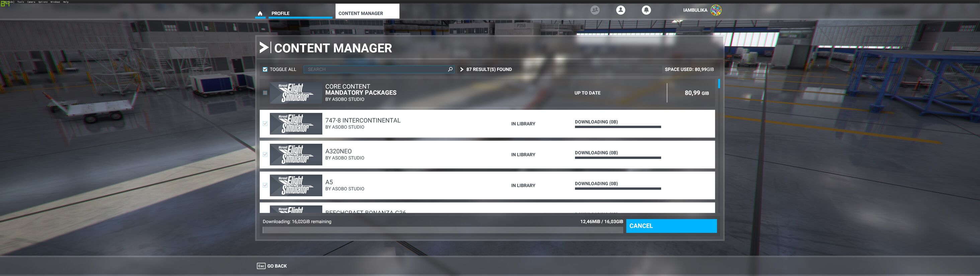Click the Esc key icon
The width and height of the screenshot is (980, 276).
pyautogui.click(x=261, y=266)
